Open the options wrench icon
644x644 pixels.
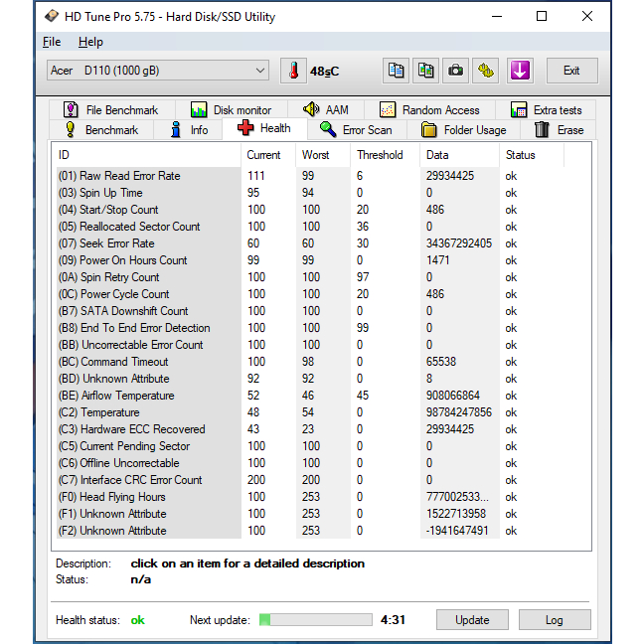(485, 71)
